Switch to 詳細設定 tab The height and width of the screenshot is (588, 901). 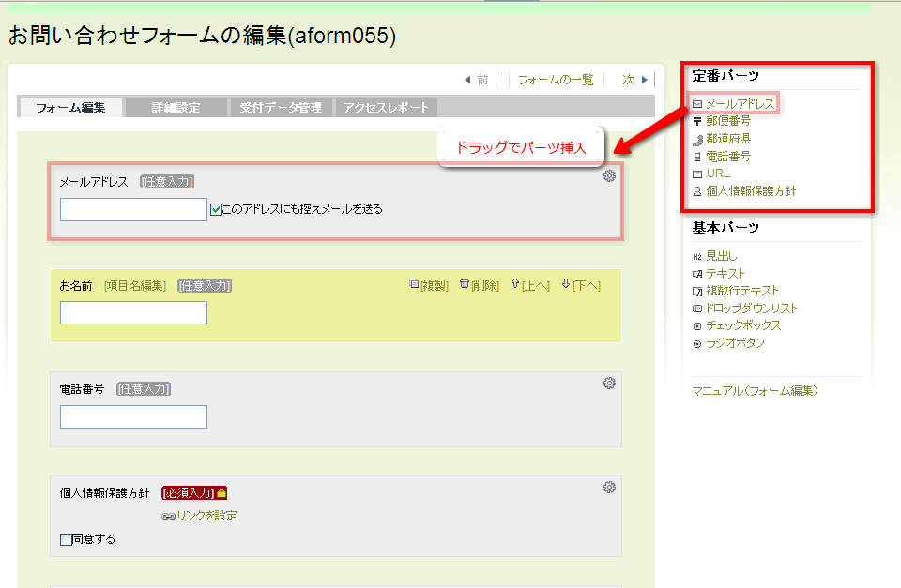[176, 108]
